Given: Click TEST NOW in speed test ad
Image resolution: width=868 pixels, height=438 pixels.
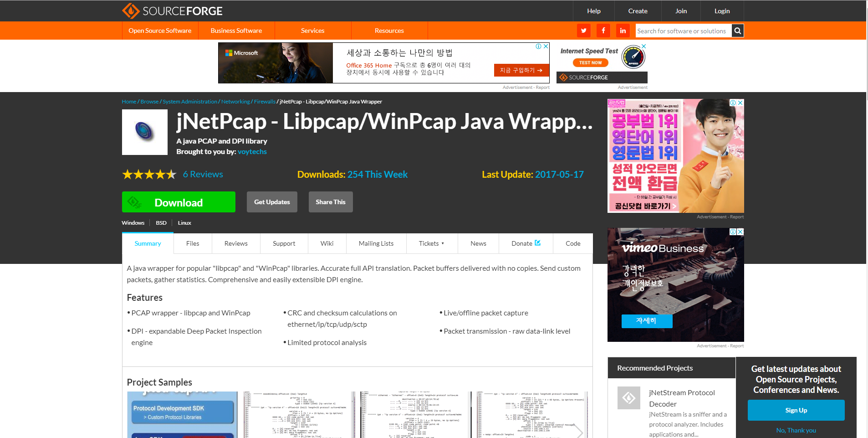Looking at the screenshot, I should tap(590, 63).
